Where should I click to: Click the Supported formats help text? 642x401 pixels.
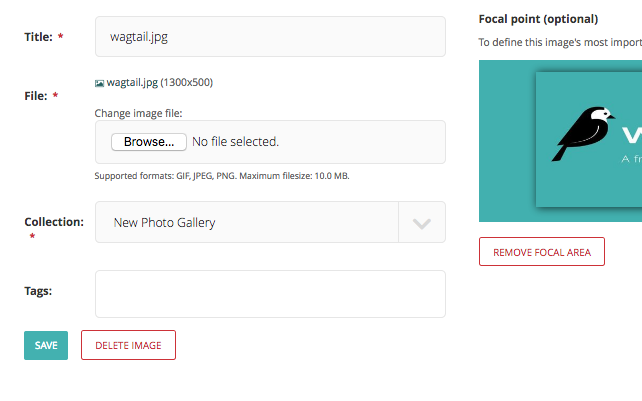tap(222, 176)
